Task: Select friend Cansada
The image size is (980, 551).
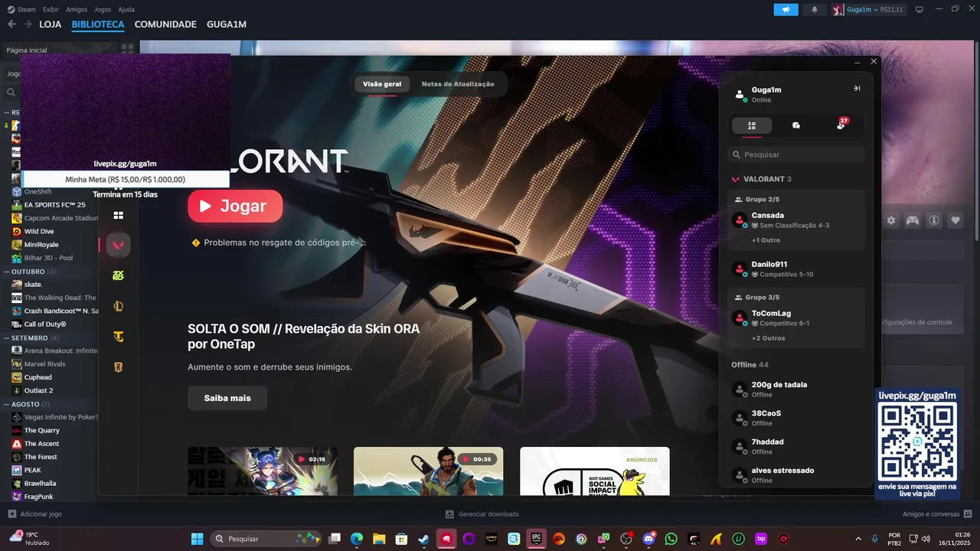Action: 796,220
